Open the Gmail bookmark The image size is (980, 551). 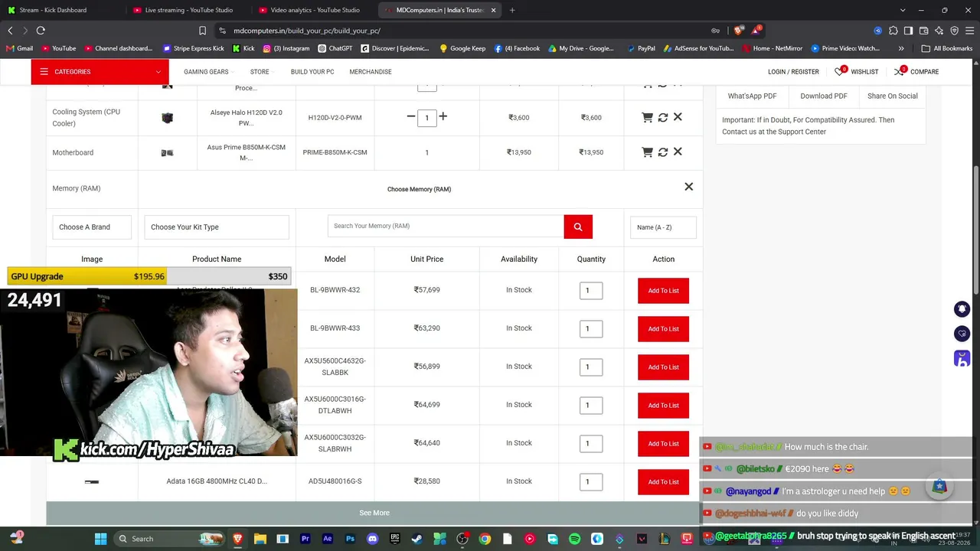[19, 48]
